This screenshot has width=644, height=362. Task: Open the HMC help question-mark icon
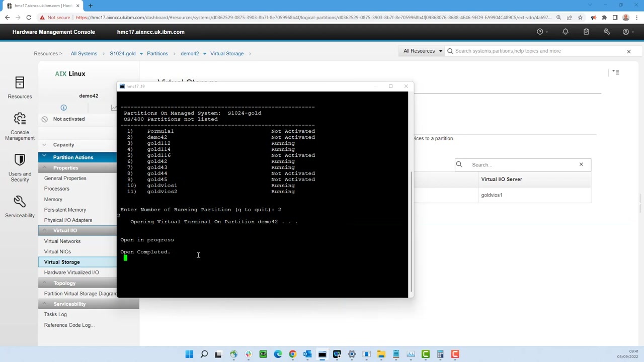click(x=540, y=32)
